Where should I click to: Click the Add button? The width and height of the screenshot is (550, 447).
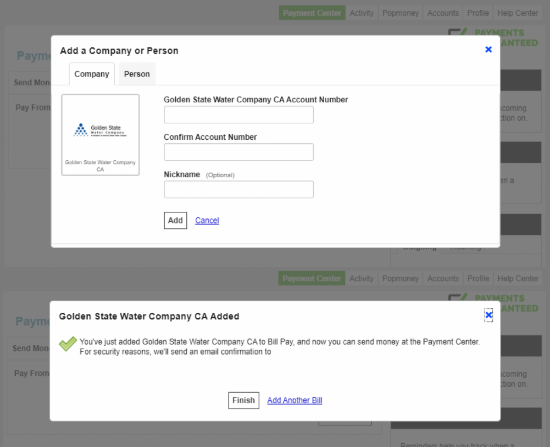coord(175,220)
